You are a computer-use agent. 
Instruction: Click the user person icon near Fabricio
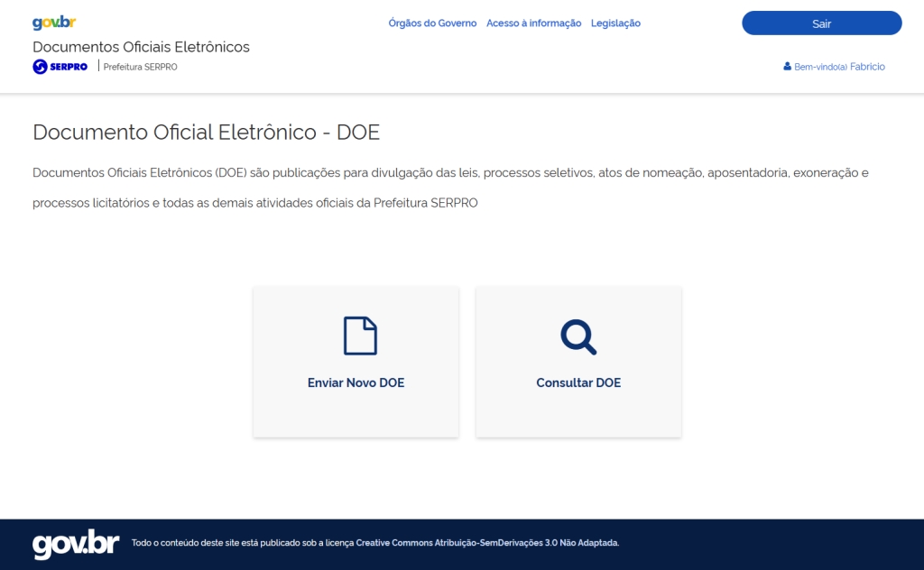point(785,66)
